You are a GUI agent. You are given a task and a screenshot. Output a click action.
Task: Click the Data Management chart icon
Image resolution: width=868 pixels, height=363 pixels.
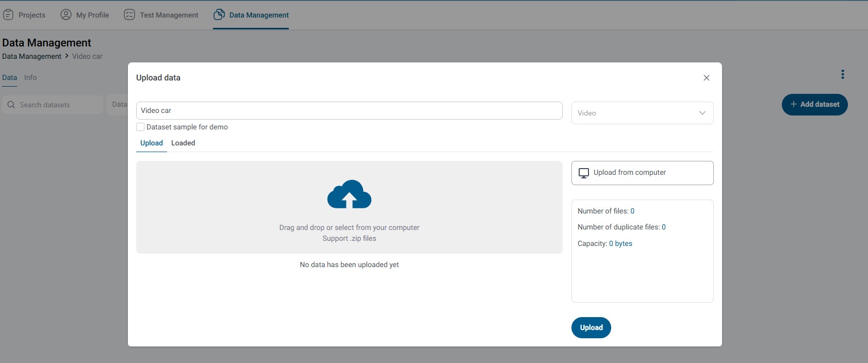tap(219, 15)
